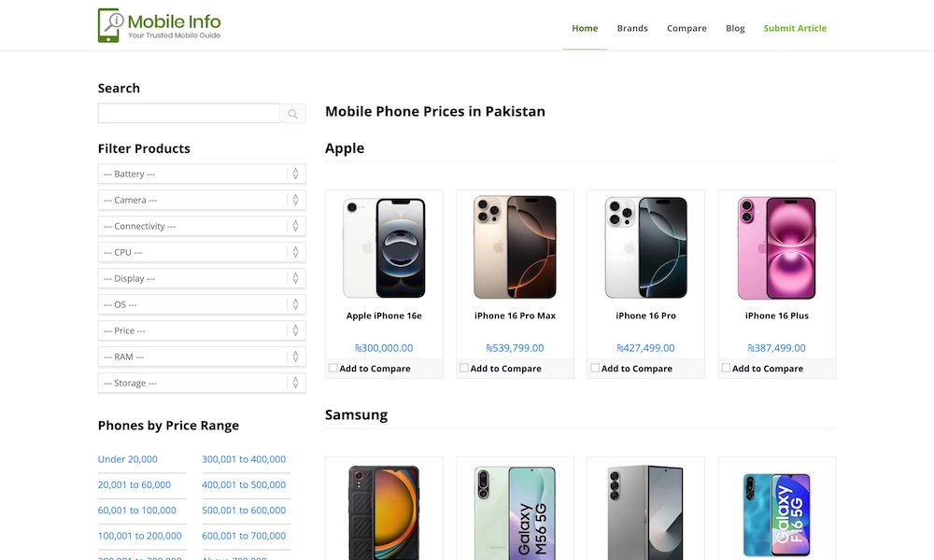The width and height of the screenshot is (934, 560).
Task: Expand the Storage filter dropdown
Action: point(202,383)
